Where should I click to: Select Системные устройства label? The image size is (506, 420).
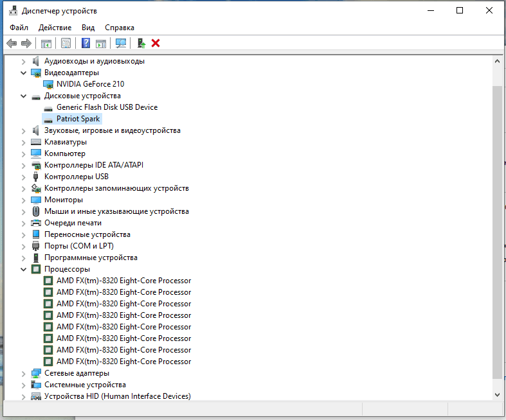click(86, 385)
